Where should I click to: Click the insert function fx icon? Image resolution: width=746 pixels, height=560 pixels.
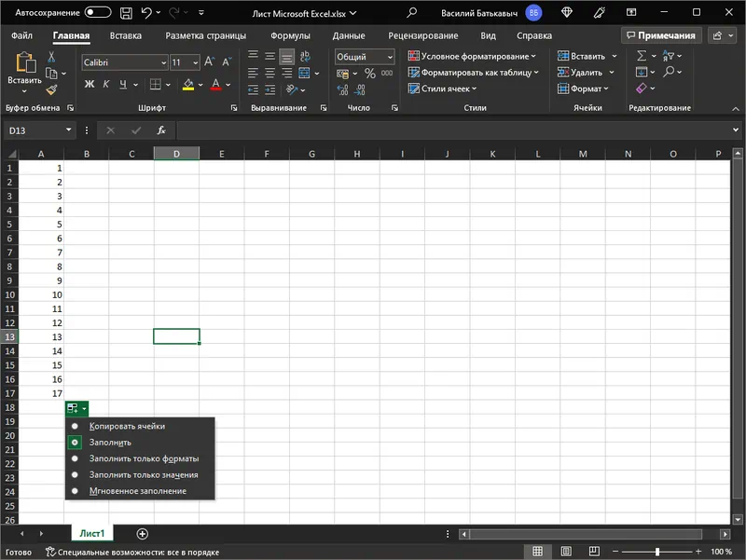[x=161, y=130]
